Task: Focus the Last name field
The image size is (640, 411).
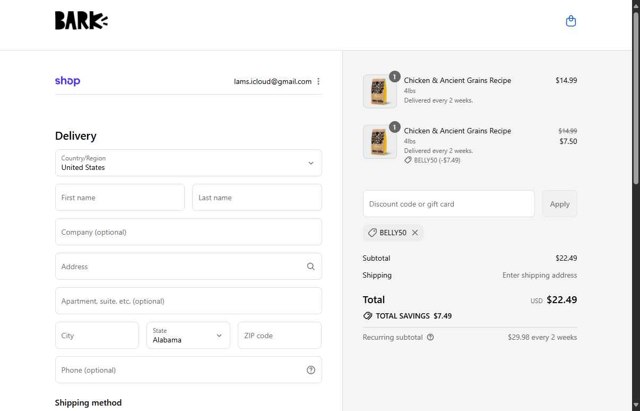Action: [257, 198]
